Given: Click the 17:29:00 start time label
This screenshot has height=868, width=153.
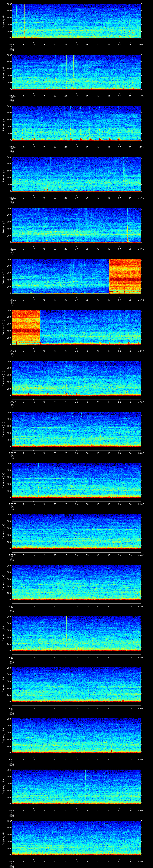Looking at the screenshot, I should click(x=12, y=44).
